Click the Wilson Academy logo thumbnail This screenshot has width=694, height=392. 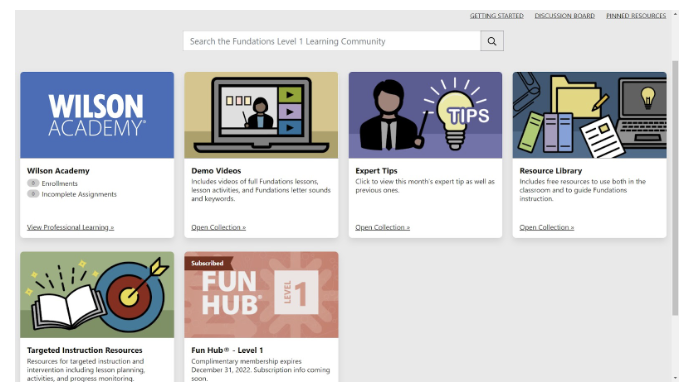pos(97,115)
